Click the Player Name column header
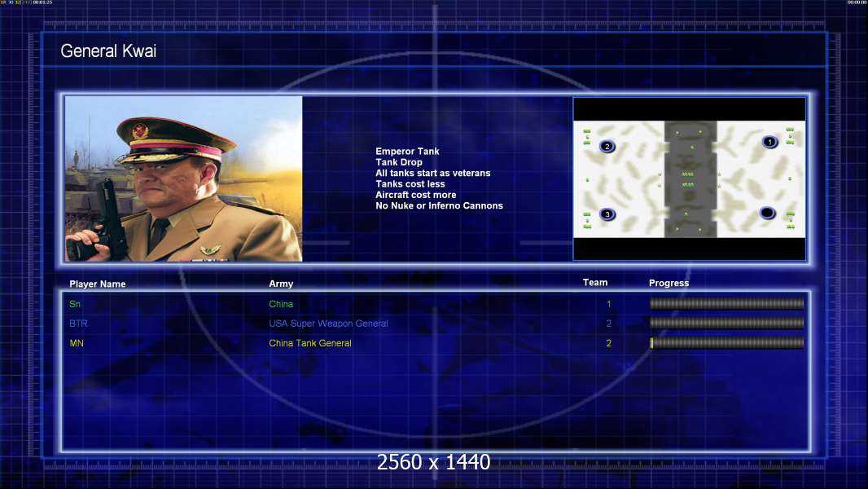The image size is (868, 489). [98, 284]
